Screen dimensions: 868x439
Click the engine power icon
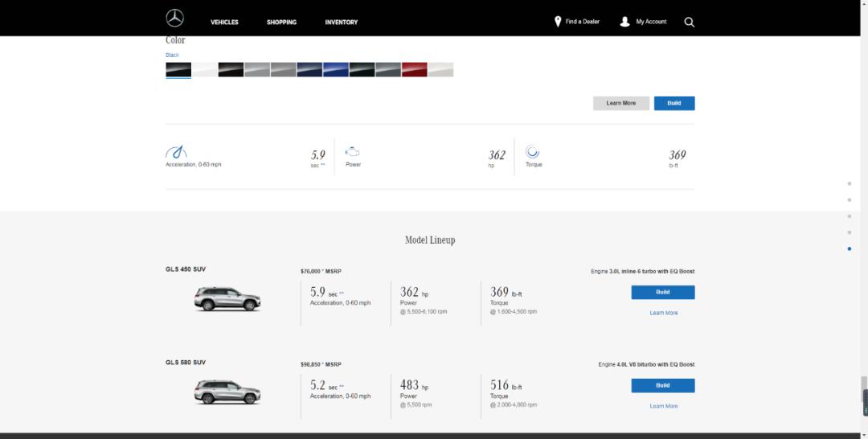[352, 151]
